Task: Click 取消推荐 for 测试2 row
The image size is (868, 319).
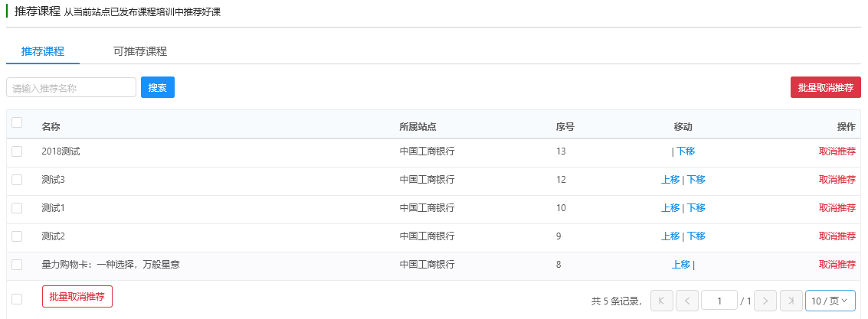Action: [837, 236]
